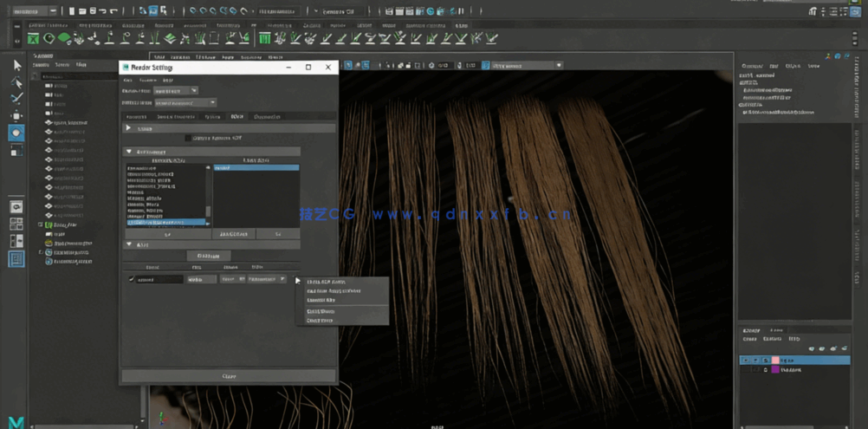Open the filter dropdown in the AOV row
The height and width of the screenshot is (429, 868).
pyautogui.click(x=267, y=279)
